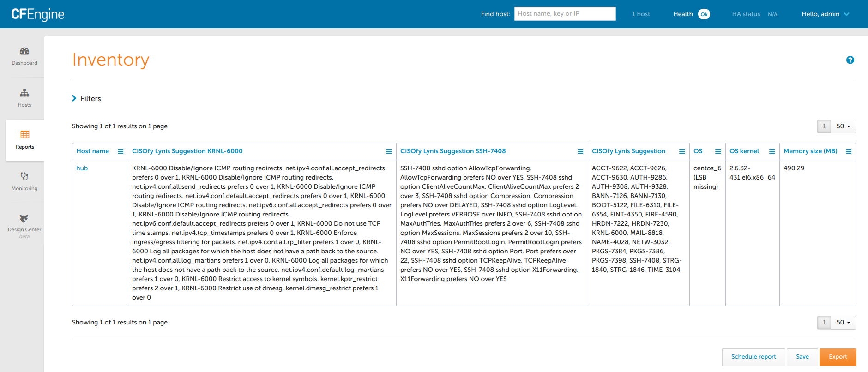Image resolution: width=868 pixels, height=372 pixels.
Task: Select the Reports table icon in sidebar
Action: pos(25,134)
